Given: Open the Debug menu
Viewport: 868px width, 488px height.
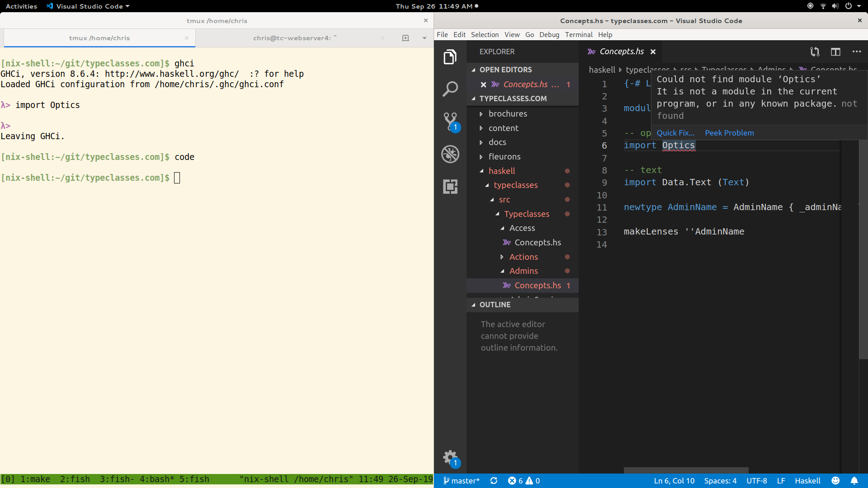Looking at the screenshot, I should pos(549,35).
